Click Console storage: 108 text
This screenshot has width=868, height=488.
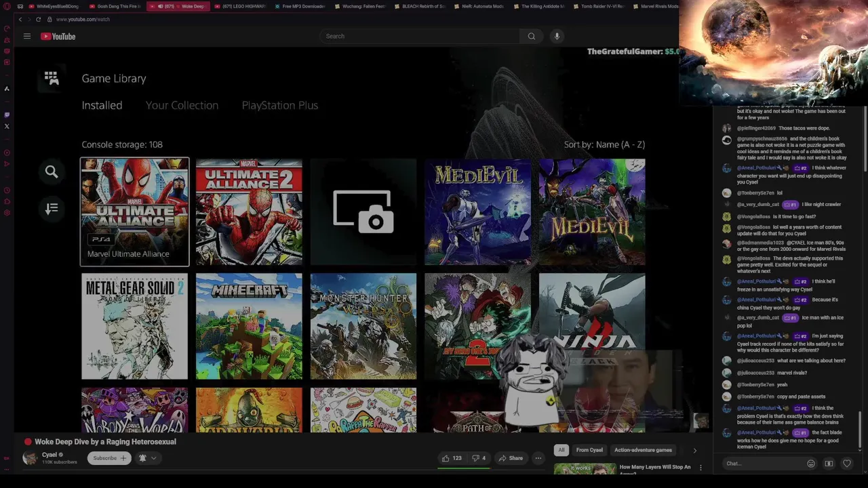pyautogui.click(x=122, y=144)
